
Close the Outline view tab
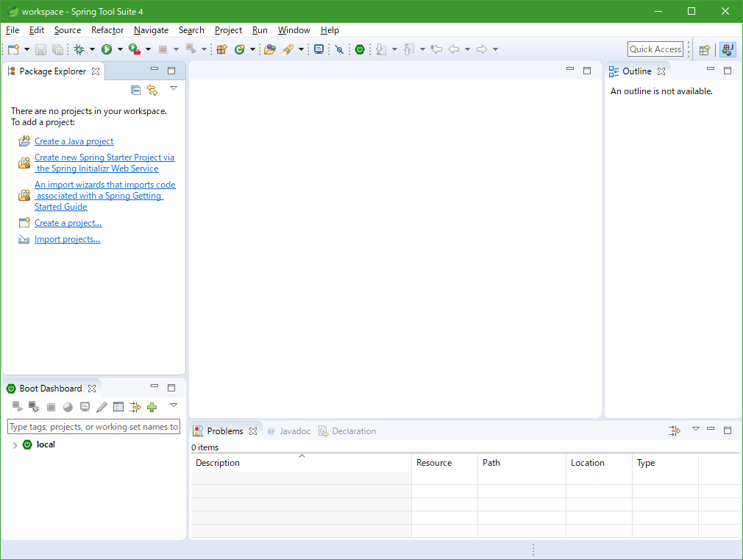coord(661,71)
